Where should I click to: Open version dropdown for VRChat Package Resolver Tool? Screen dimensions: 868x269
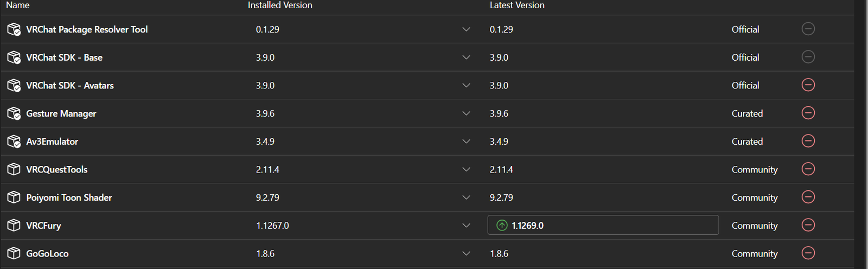point(466,29)
